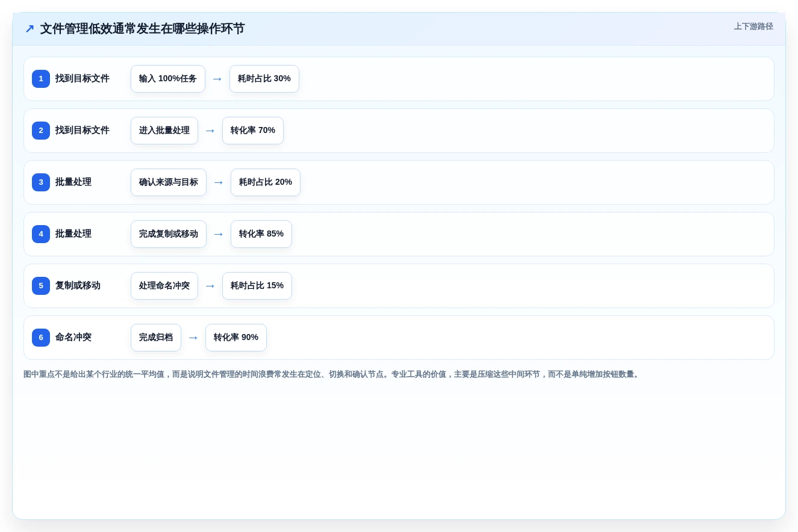Click the 输入 100%任务 chip
Image resolution: width=798 pixels, height=532 pixels.
[x=168, y=79]
